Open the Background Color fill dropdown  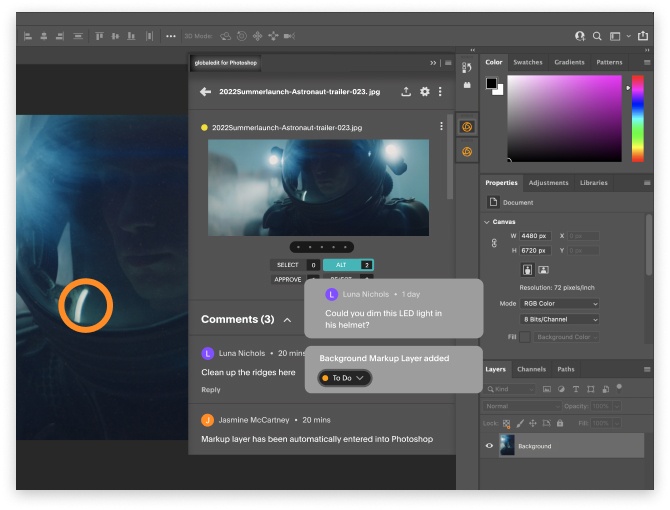coord(566,337)
